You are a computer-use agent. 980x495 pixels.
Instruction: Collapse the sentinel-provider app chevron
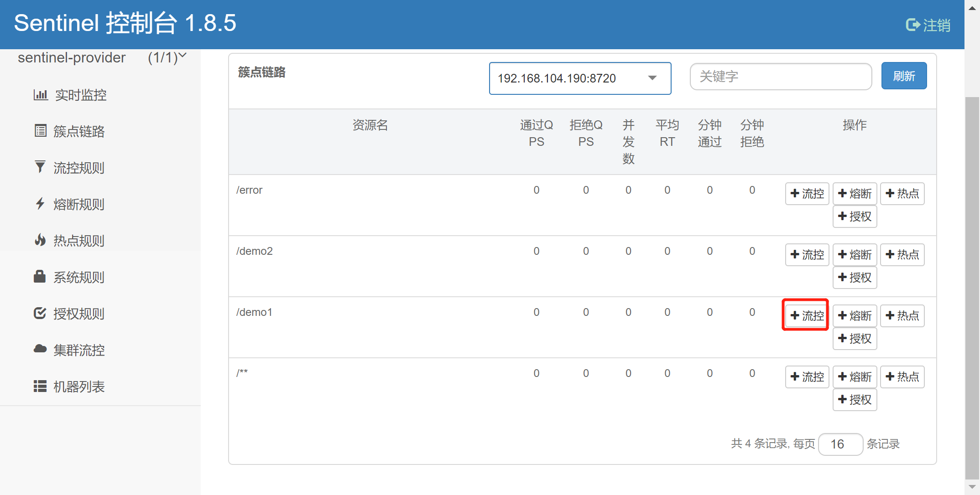[x=182, y=56]
